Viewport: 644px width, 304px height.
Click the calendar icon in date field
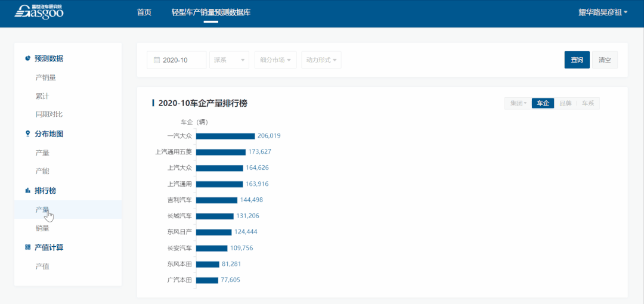click(156, 60)
